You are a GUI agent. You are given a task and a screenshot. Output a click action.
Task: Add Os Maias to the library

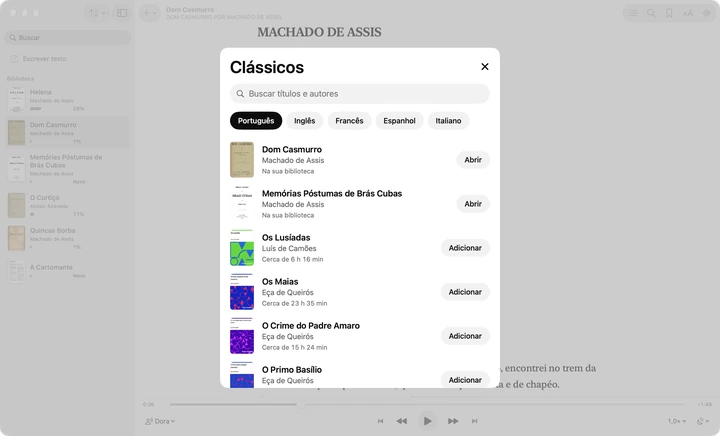pyautogui.click(x=465, y=292)
